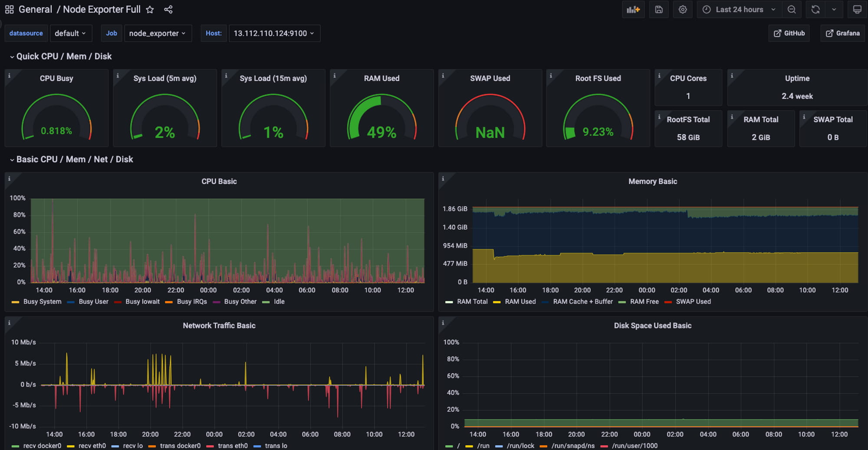
Task: Click the zoom out time range icon
Action: pos(792,10)
